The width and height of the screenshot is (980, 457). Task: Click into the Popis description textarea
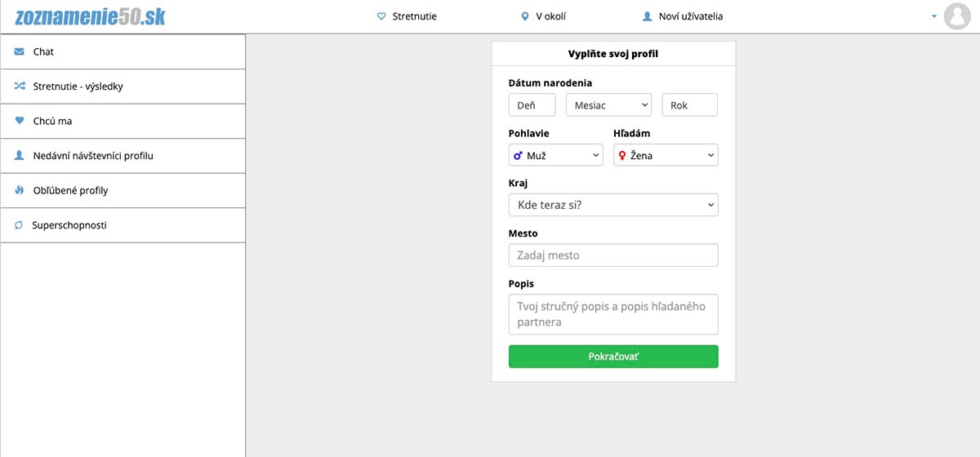(x=612, y=314)
